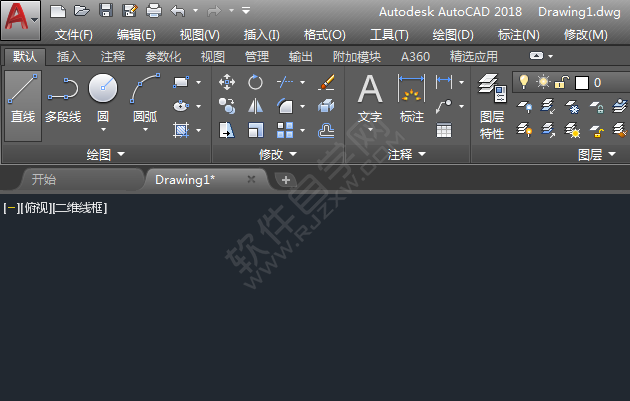Insert a table with the table icon
The image size is (630, 401).
444,130
